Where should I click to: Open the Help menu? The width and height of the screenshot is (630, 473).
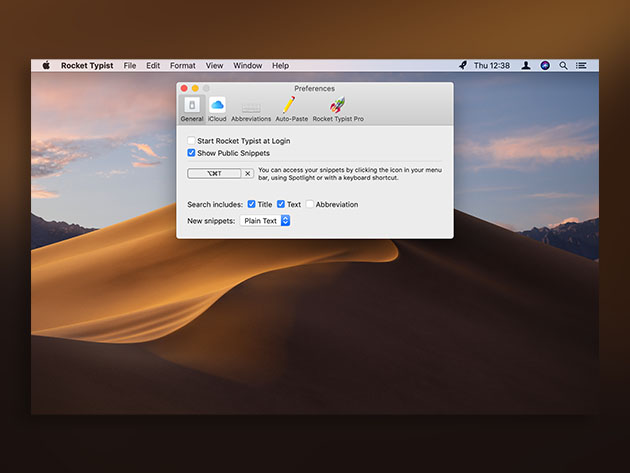click(x=280, y=66)
